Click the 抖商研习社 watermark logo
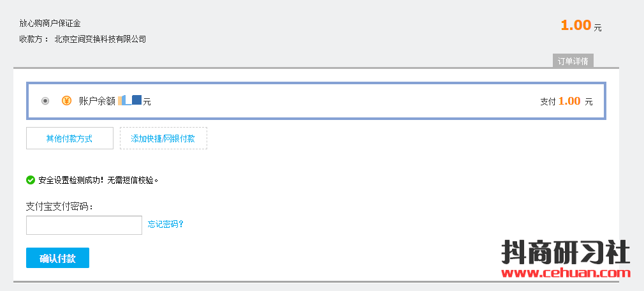This screenshot has width=644, height=291. coord(566,252)
